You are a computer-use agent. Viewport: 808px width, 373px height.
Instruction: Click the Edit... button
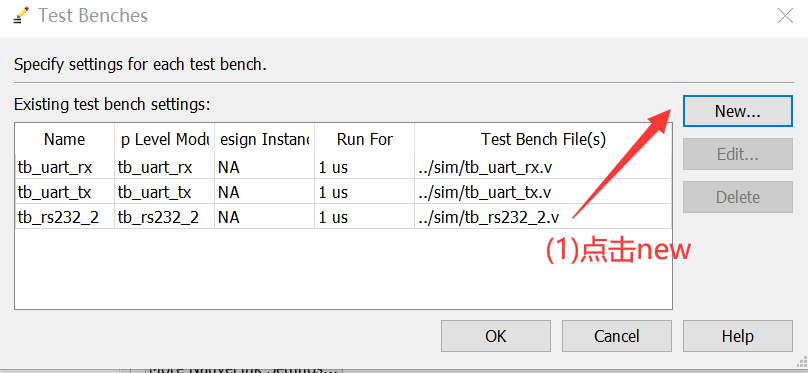(737, 154)
